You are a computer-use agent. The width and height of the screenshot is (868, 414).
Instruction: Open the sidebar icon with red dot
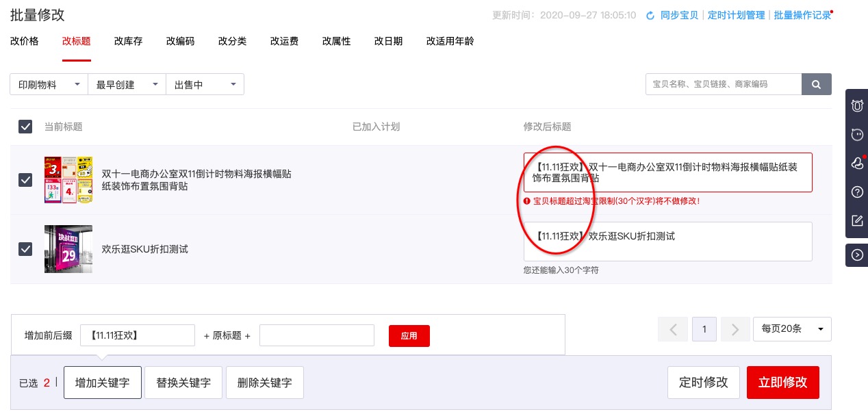click(857, 163)
